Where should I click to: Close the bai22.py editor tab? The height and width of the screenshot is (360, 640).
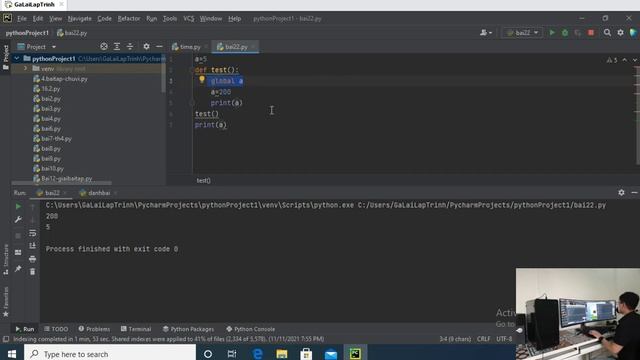(x=253, y=47)
